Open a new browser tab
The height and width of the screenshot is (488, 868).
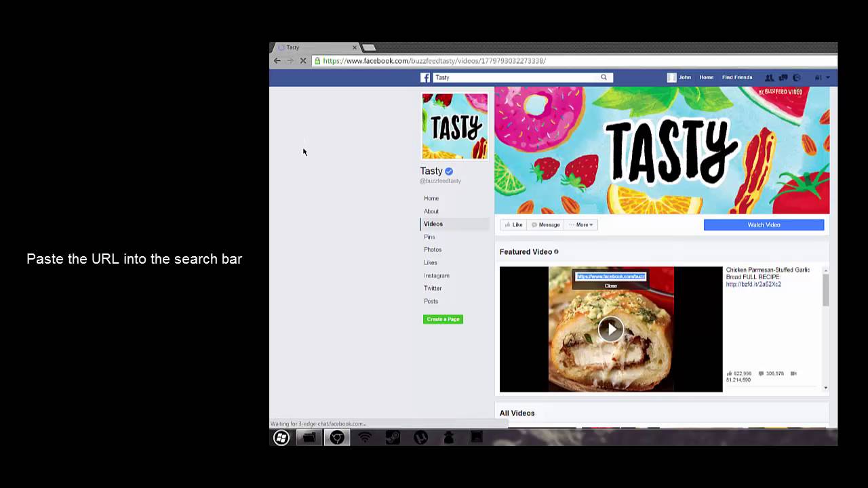369,47
